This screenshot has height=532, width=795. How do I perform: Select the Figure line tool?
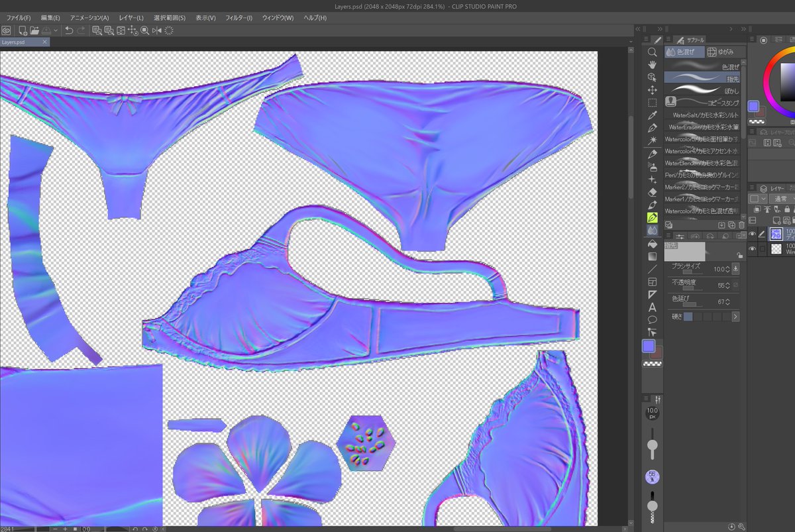tap(652, 269)
